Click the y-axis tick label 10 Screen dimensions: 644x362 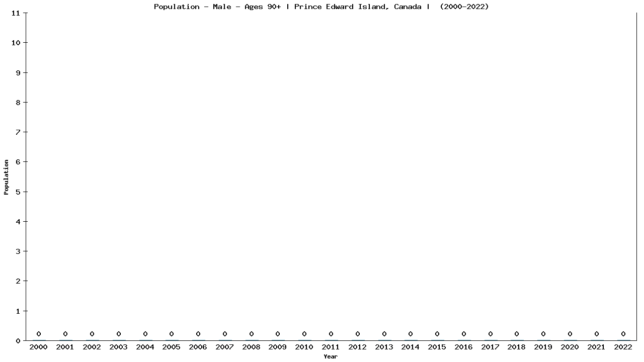click(16, 43)
